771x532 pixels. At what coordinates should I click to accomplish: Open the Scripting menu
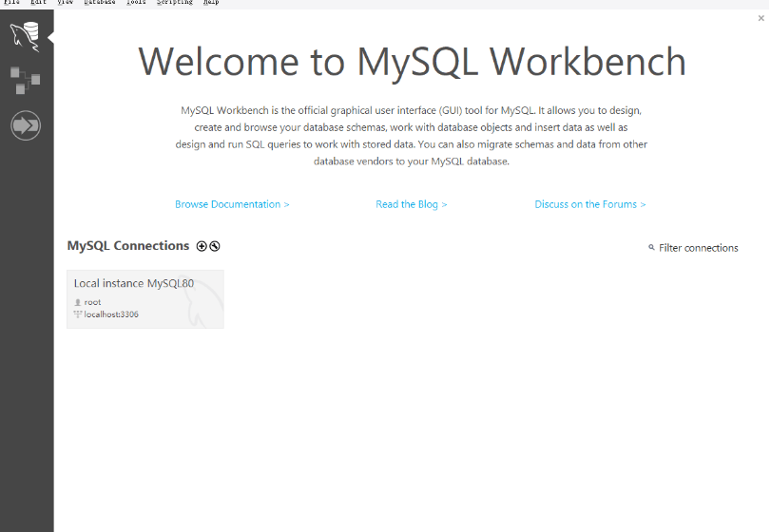(x=175, y=3)
